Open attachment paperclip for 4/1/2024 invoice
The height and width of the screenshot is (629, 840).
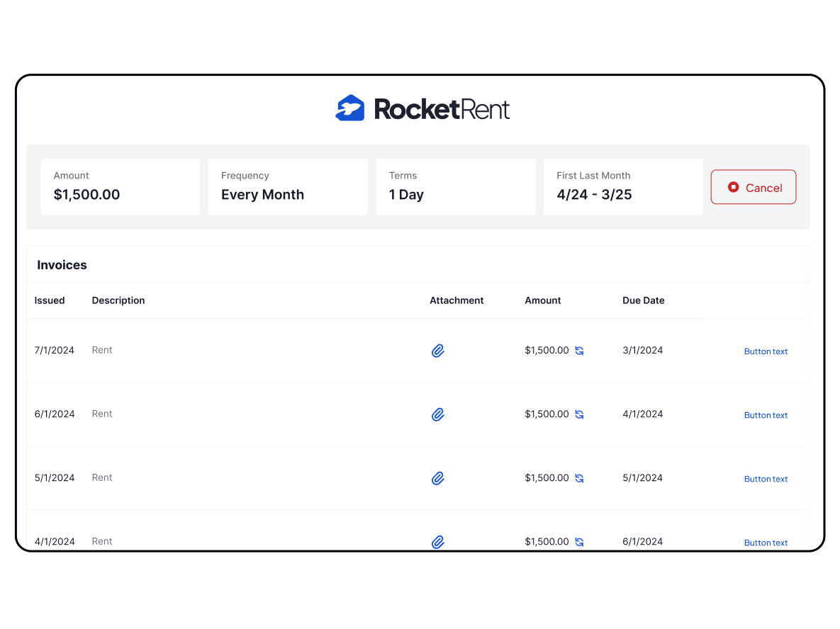[x=438, y=542]
